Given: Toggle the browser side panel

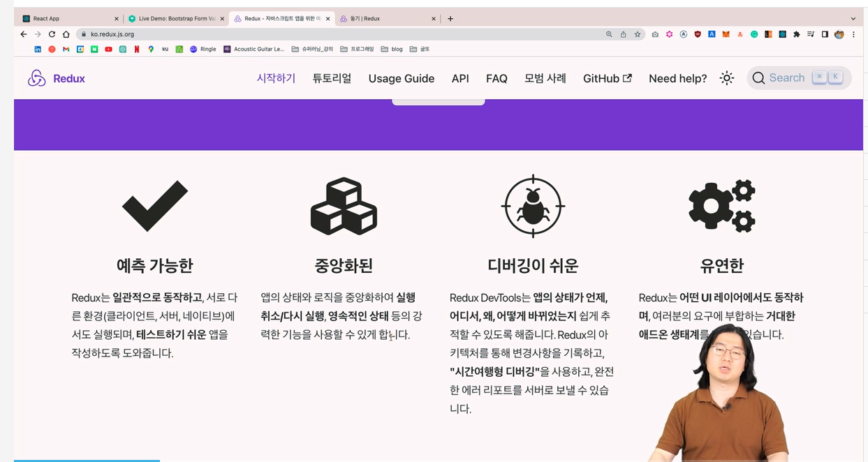Looking at the screenshot, I should coord(825,34).
